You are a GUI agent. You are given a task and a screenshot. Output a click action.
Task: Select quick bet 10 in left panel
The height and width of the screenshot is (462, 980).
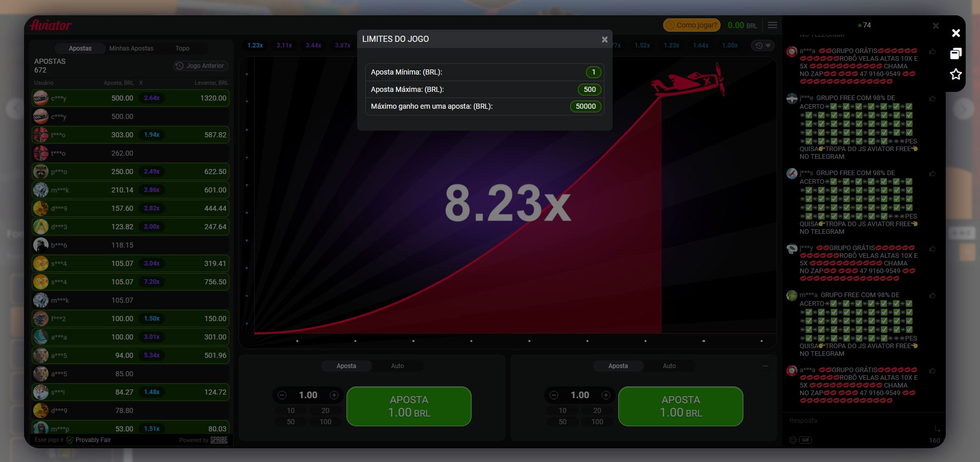pos(291,410)
